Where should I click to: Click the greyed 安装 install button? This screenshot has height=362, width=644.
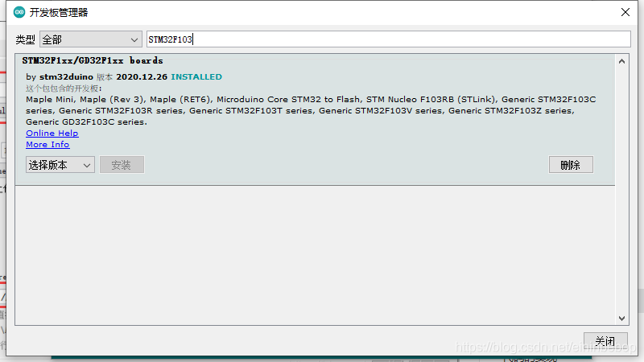(122, 165)
